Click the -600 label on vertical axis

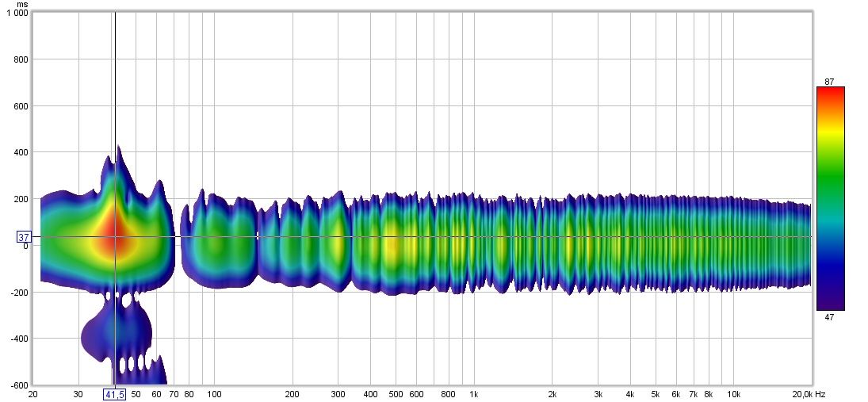pos(21,385)
